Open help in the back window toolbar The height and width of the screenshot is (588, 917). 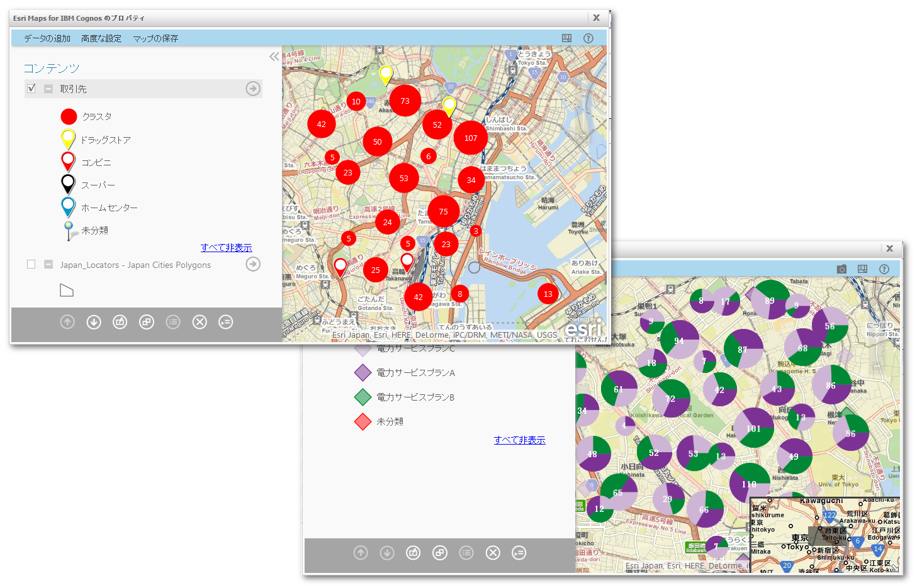(884, 269)
